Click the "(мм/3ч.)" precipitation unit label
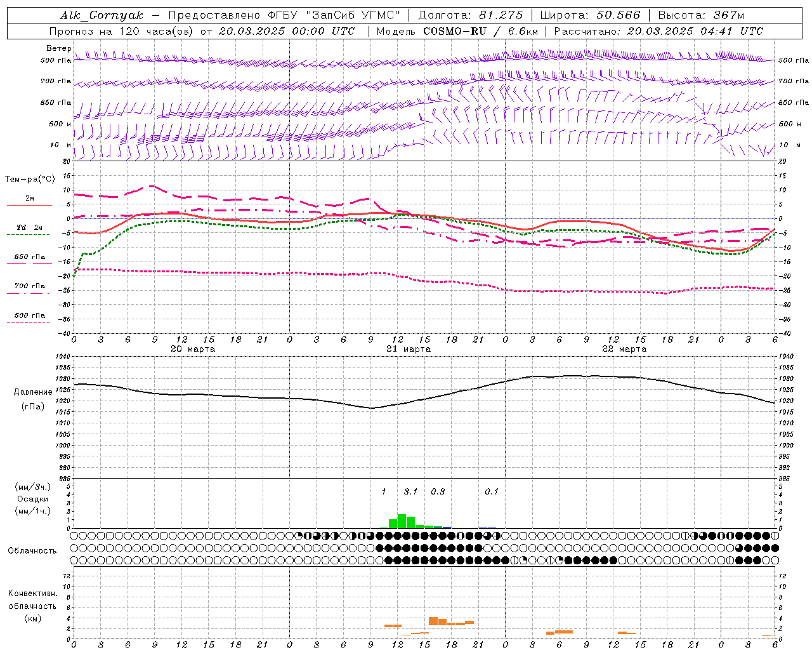812x650 pixels. (33, 487)
